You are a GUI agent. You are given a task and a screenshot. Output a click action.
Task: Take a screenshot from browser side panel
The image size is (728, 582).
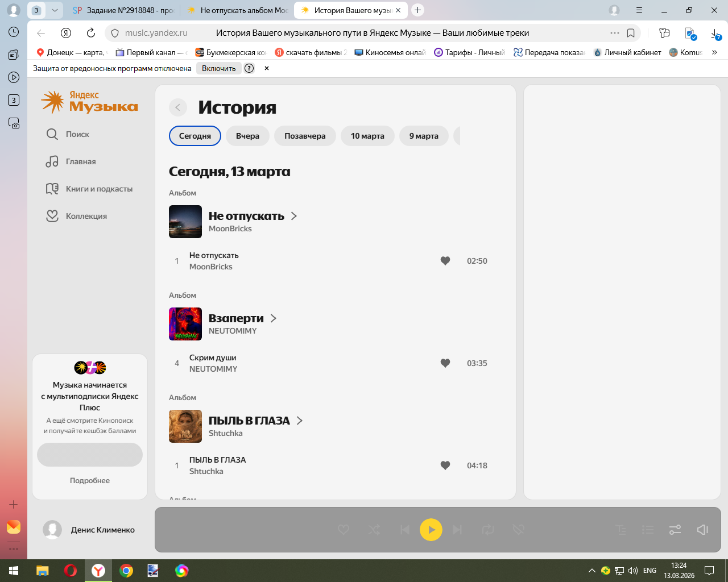(14, 123)
